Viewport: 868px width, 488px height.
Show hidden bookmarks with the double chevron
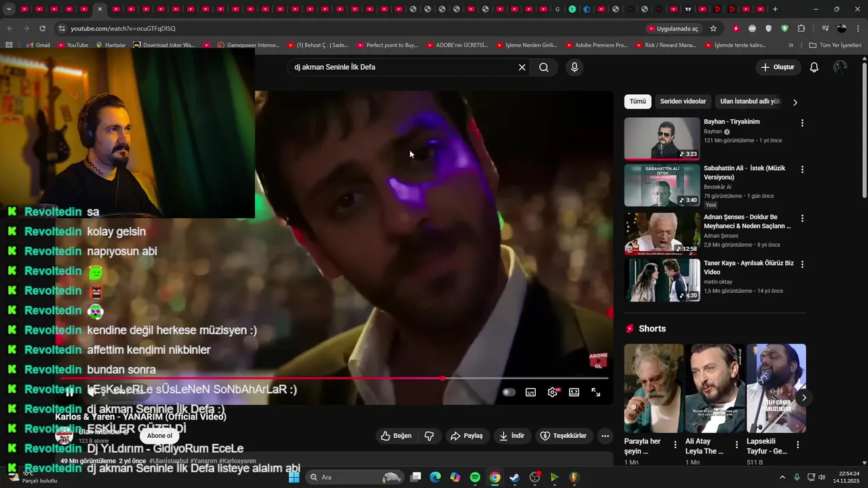tap(791, 45)
